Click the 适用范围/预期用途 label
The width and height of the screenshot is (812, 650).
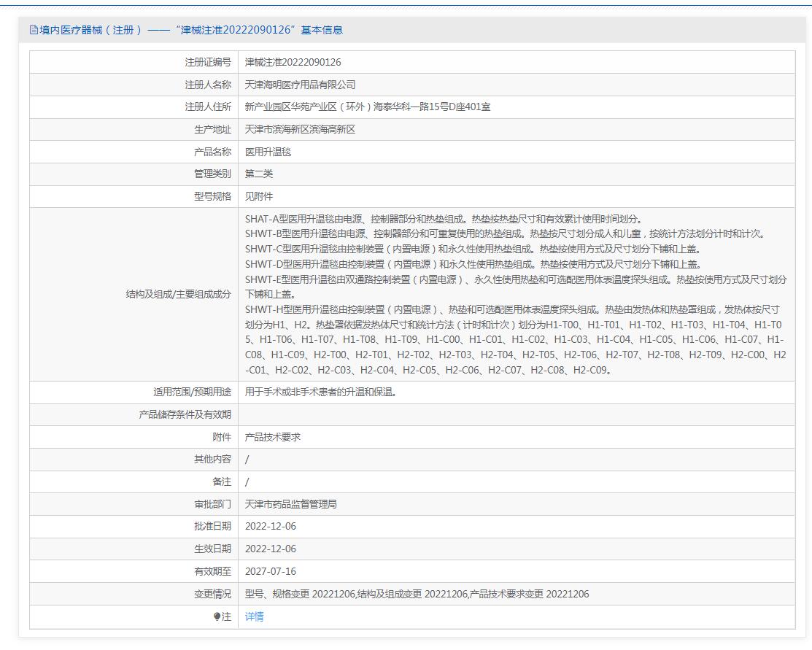(192, 392)
